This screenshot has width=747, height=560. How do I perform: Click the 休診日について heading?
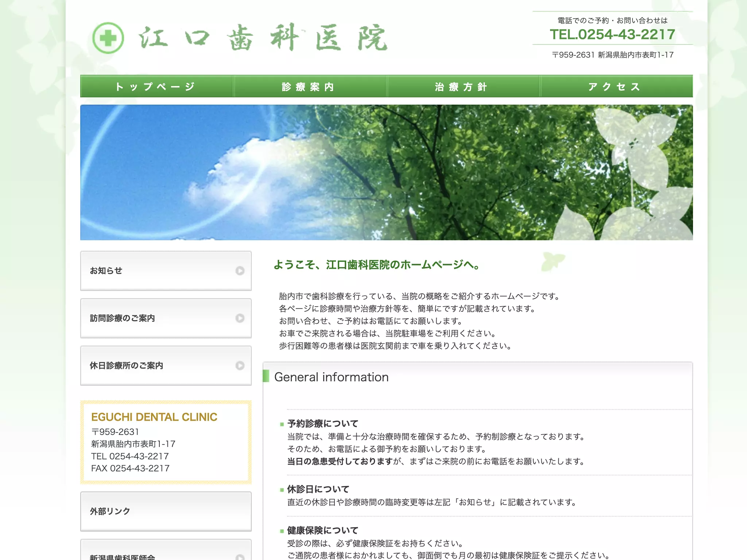pos(318,489)
